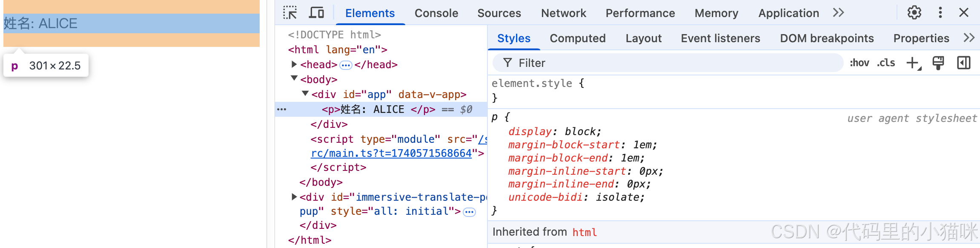Screen dimensions: 980x248
Task: Toggle the :hov element state panel
Action: (x=860, y=63)
